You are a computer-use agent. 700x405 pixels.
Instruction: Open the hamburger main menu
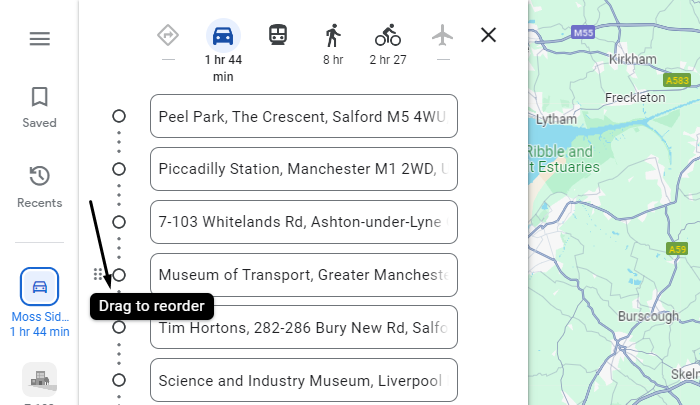(x=40, y=39)
